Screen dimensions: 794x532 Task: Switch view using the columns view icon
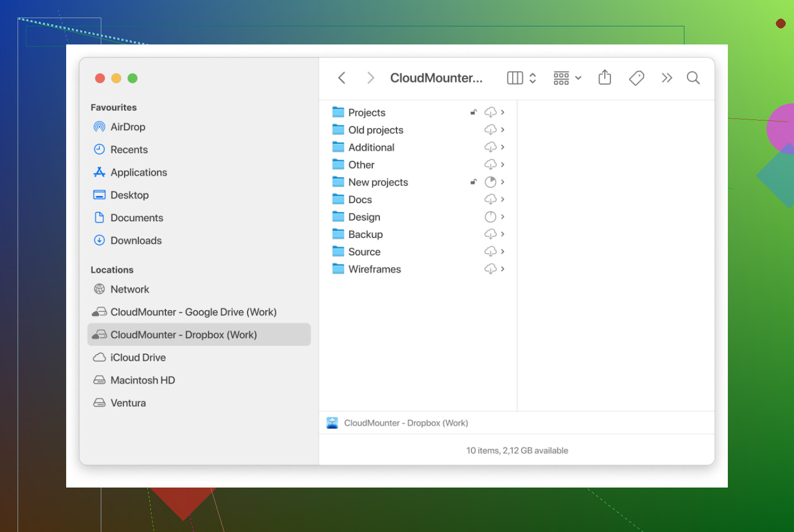[515, 78]
